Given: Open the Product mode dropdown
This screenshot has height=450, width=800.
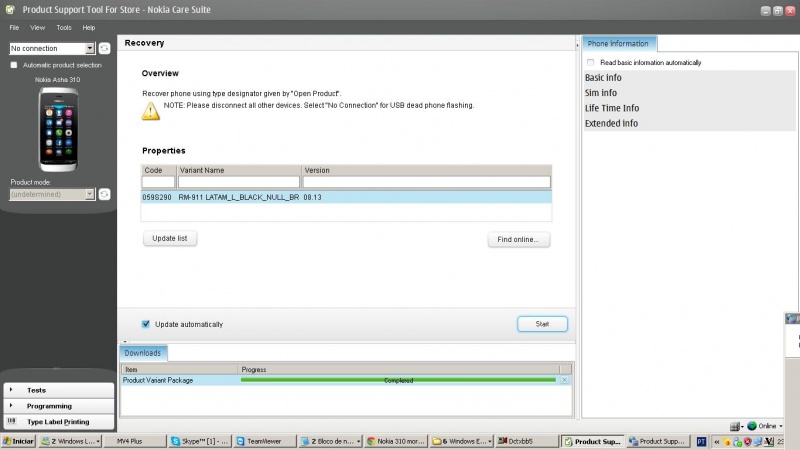Looking at the screenshot, I should (52, 194).
